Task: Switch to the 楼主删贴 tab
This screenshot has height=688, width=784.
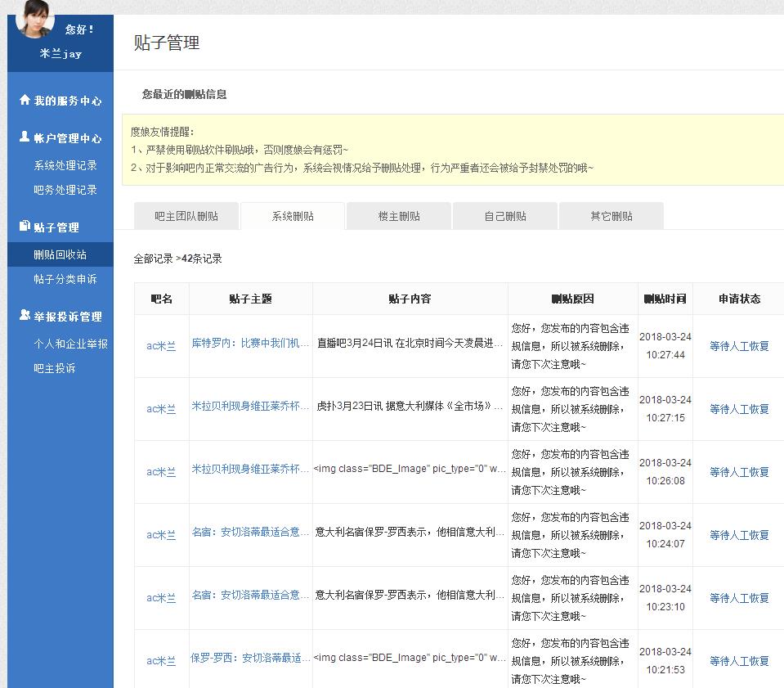Action: [399, 217]
